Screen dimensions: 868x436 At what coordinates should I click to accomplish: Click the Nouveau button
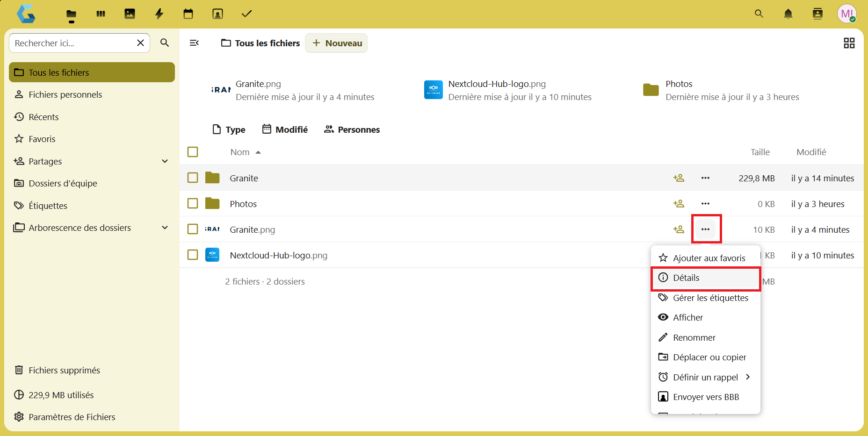(336, 43)
